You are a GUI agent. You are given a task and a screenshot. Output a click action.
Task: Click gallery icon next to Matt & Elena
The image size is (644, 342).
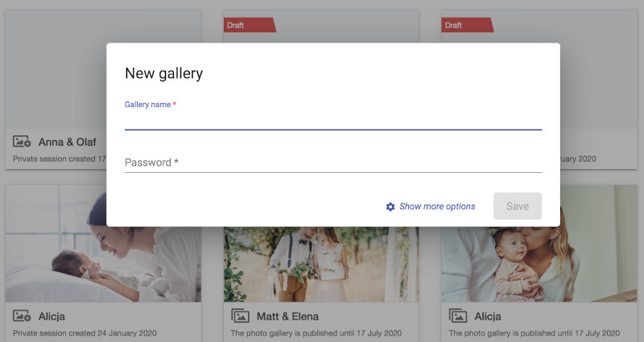tap(240, 316)
